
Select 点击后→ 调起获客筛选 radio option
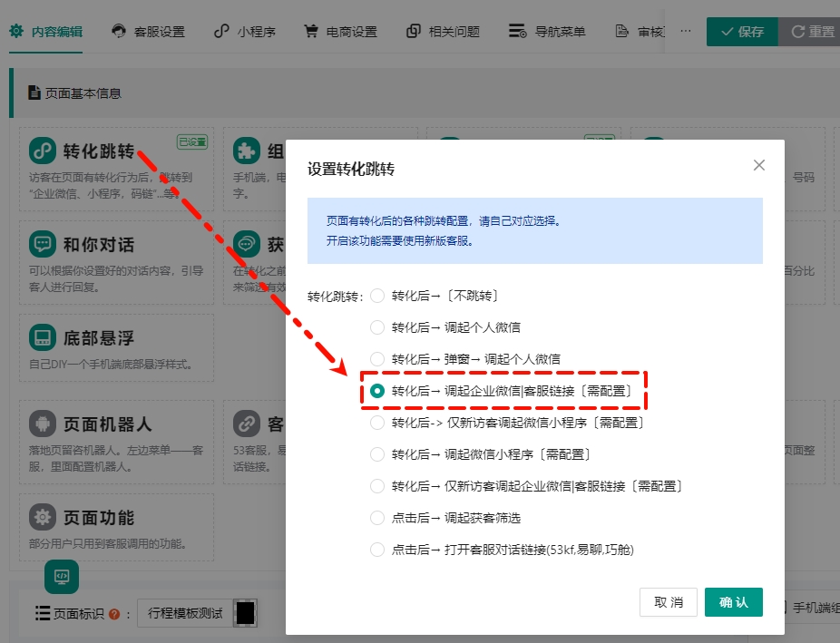click(x=377, y=518)
